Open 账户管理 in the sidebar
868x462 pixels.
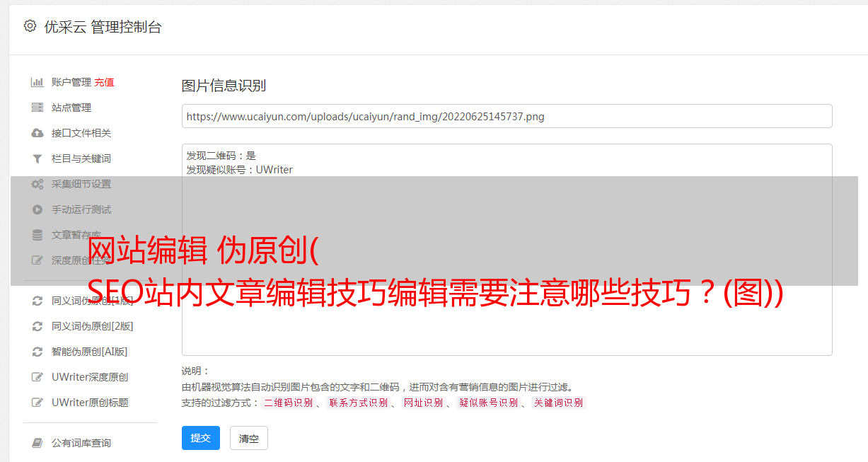[71, 82]
